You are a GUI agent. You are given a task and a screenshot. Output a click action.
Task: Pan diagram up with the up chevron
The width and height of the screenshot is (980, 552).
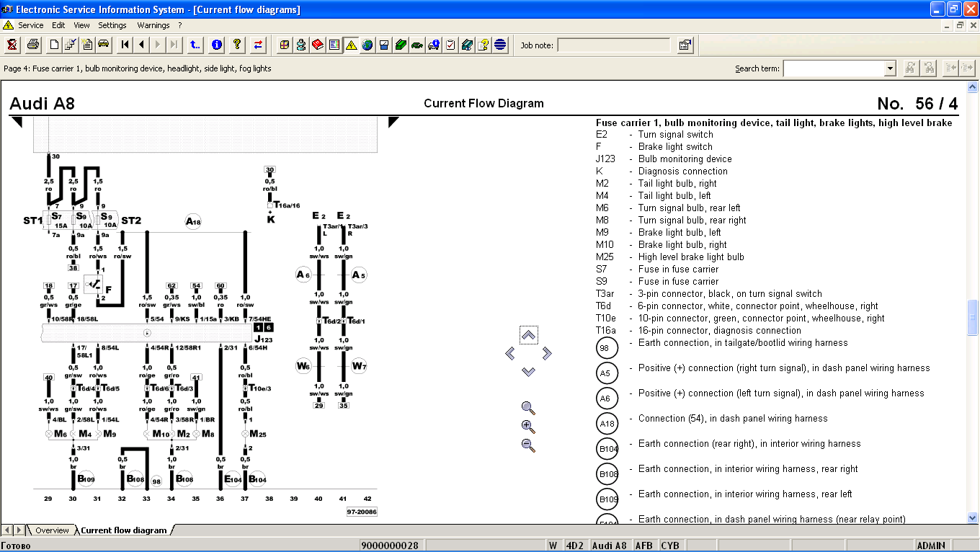(528, 334)
